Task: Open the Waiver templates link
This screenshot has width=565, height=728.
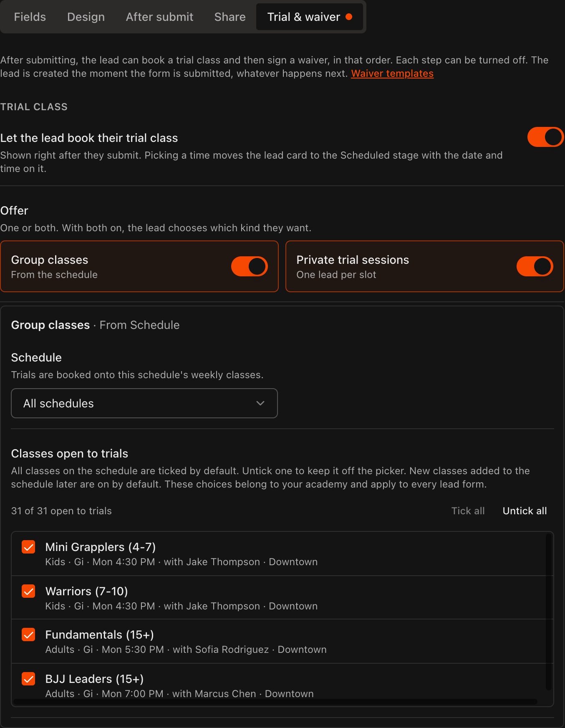Action: [x=392, y=73]
